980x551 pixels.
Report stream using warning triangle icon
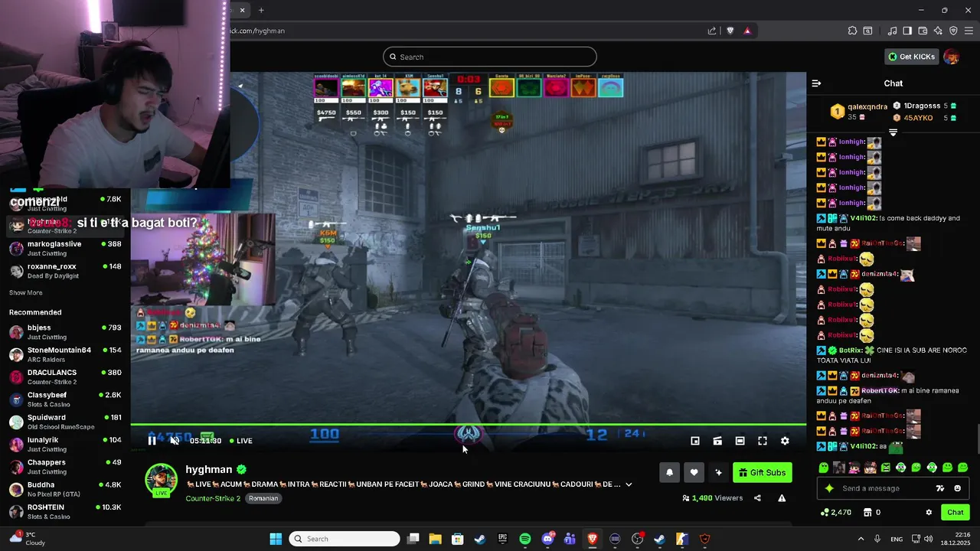pyautogui.click(x=782, y=498)
